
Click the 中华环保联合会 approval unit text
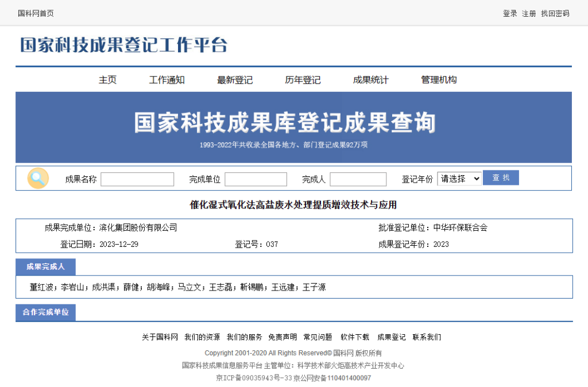pos(461,227)
